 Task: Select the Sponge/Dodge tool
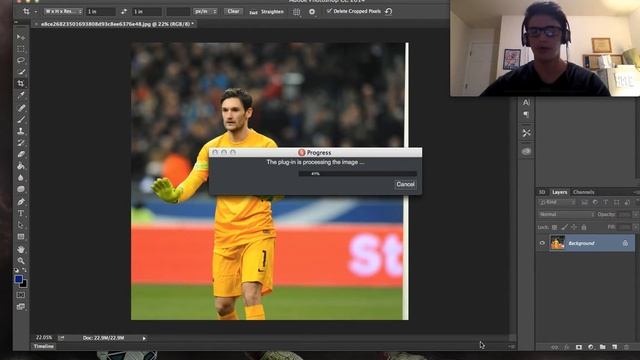(21, 189)
